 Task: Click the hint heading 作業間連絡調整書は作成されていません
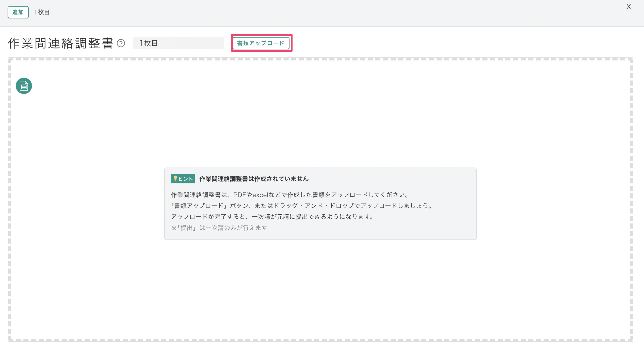click(x=253, y=179)
